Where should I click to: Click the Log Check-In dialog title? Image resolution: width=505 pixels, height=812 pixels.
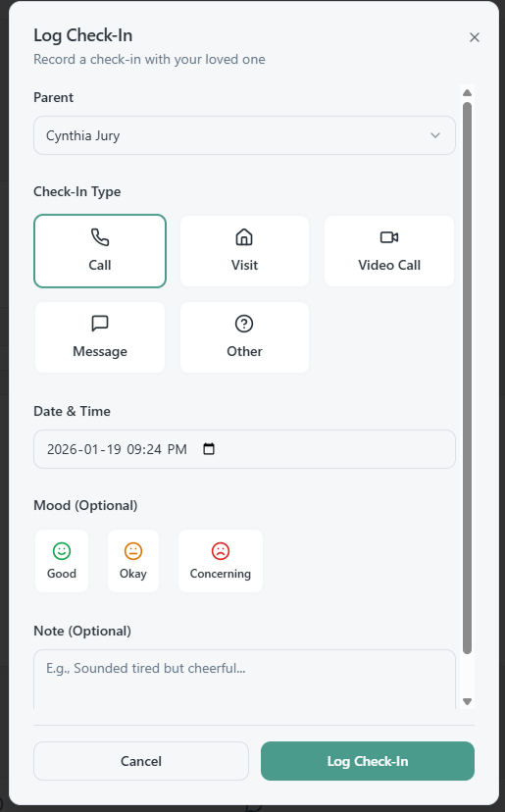83,35
